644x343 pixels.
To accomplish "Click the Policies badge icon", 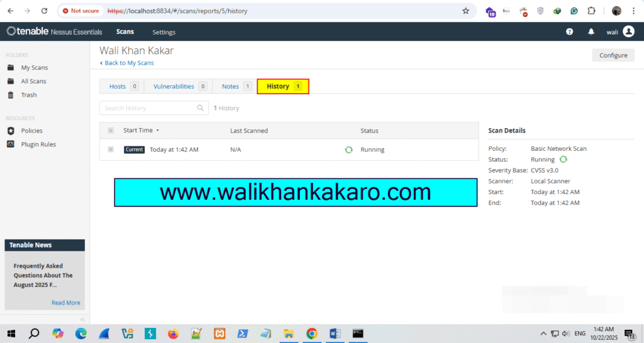I will click(11, 131).
